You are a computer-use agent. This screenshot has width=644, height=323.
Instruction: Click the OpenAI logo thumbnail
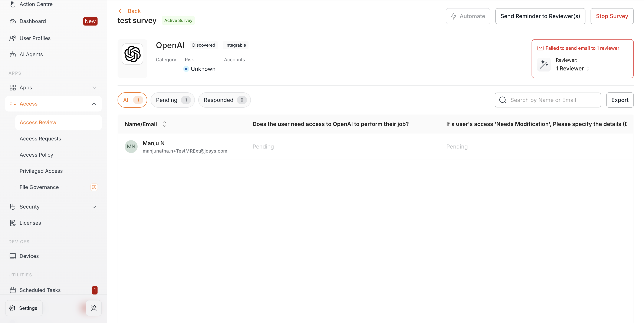(132, 54)
